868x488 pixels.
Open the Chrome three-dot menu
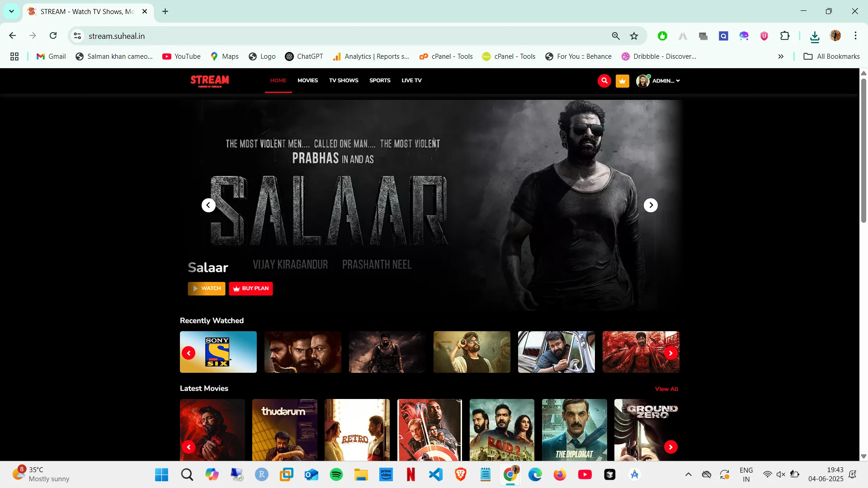[x=855, y=36]
